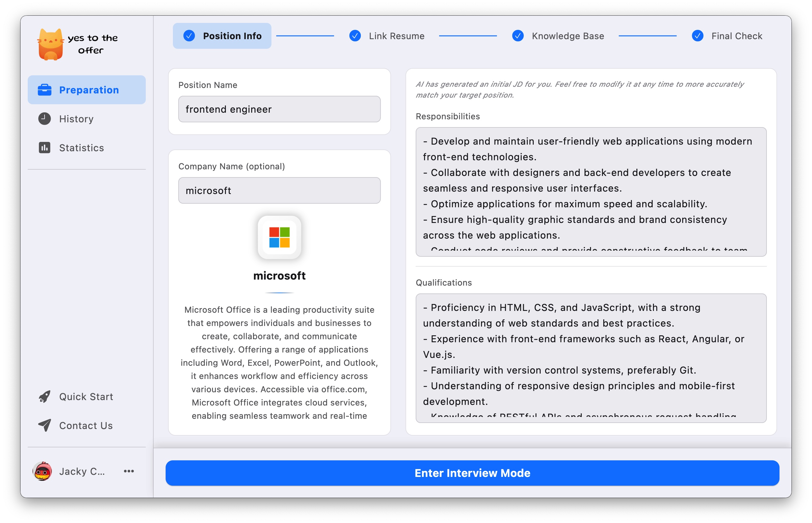
Task: Click inside the Qualifications text area
Action: point(591,358)
